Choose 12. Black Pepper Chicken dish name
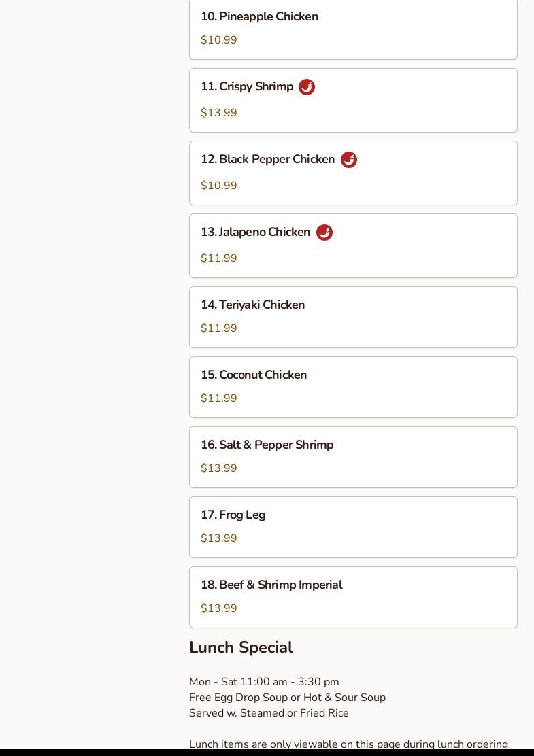 coord(267,160)
